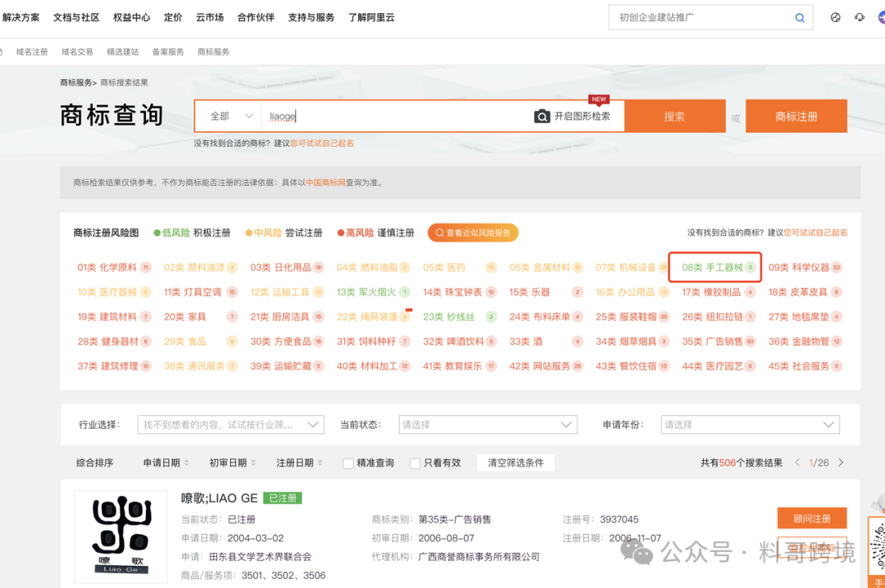This screenshot has width=885, height=588.
Task: Click the 顾问注册 button
Action: (811, 518)
